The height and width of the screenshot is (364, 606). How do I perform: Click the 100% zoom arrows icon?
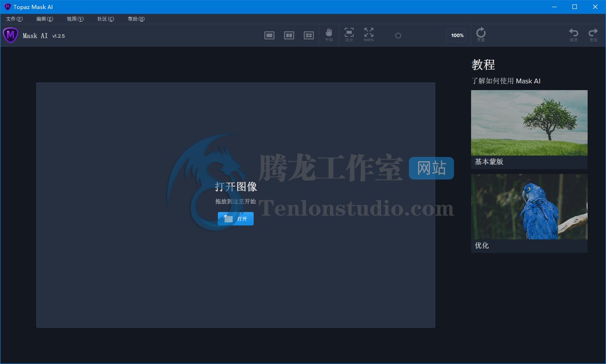[x=368, y=35]
